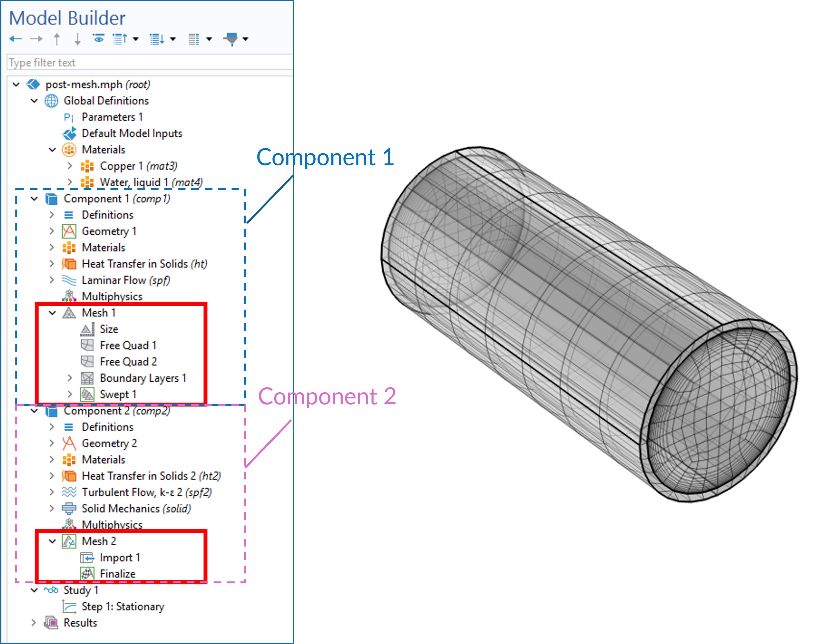813x644 pixels.
Task: Select the Import 1 node under Mesh 2
Action: coord(120,557)
